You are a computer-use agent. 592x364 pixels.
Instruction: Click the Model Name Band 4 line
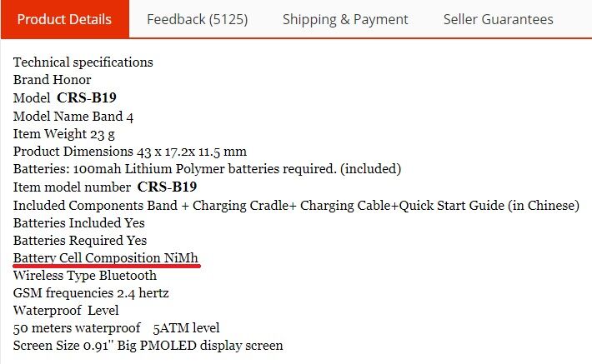click(73, 116)
